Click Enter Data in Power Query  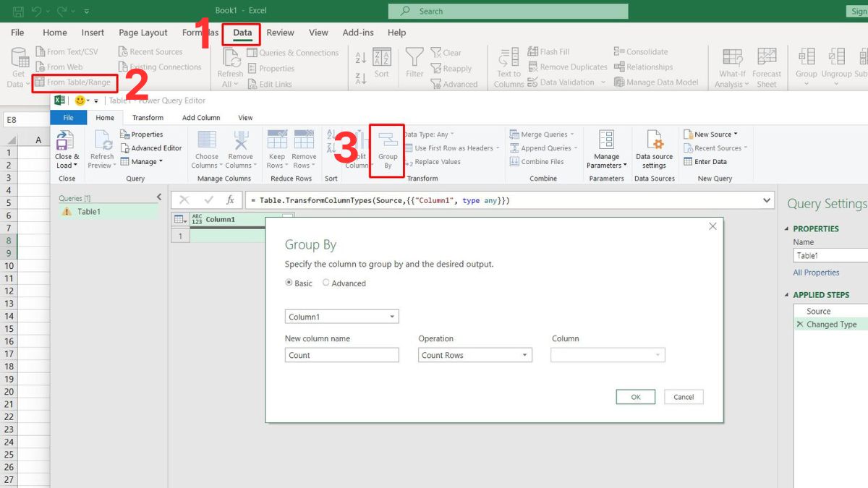click(x=705, y=162)
